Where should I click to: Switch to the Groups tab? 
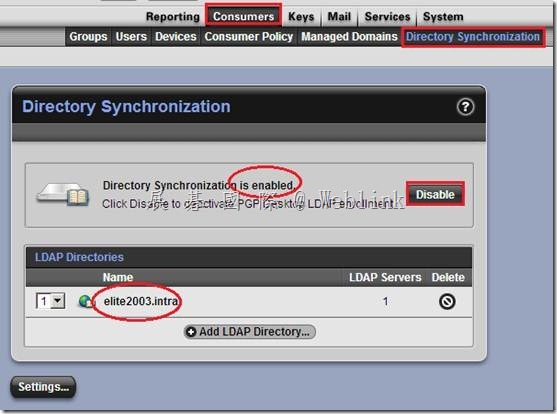coord(88,37)
